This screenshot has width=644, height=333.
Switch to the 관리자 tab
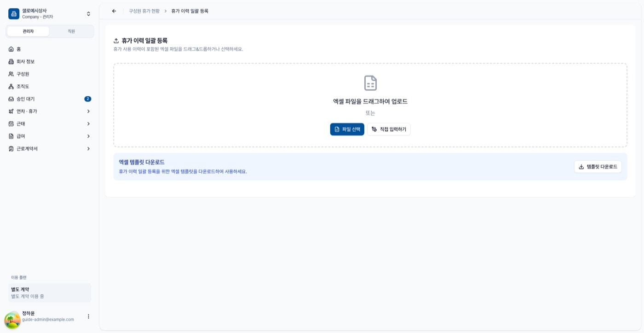point(28,31)
